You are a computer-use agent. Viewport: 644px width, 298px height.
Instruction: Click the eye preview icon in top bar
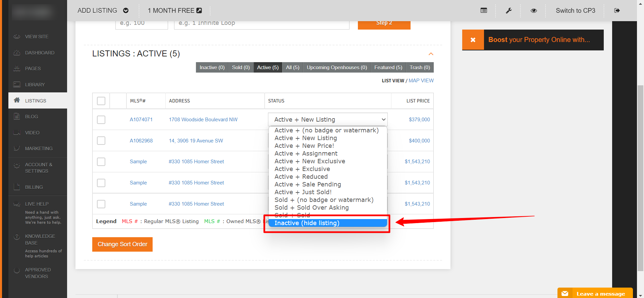click(534, 10)
